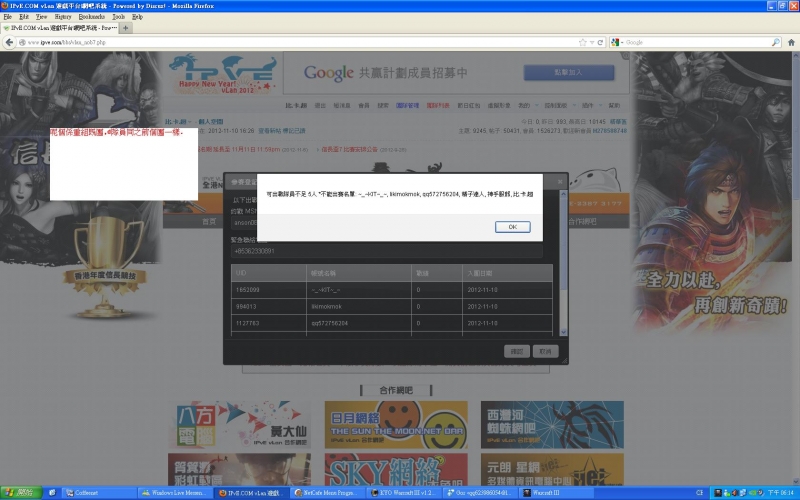Open 西灣河蜘蛛網吧 partner banner

[552, 424]
